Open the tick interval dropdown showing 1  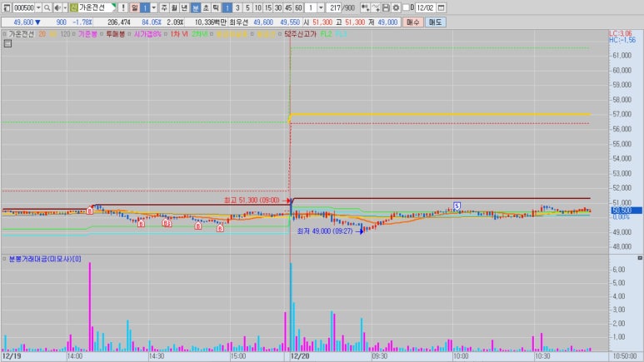click(x=321, y=7)
